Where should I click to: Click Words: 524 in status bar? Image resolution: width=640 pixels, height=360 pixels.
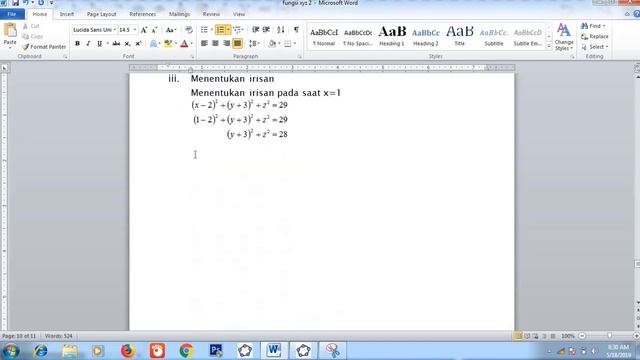point(59,336)
